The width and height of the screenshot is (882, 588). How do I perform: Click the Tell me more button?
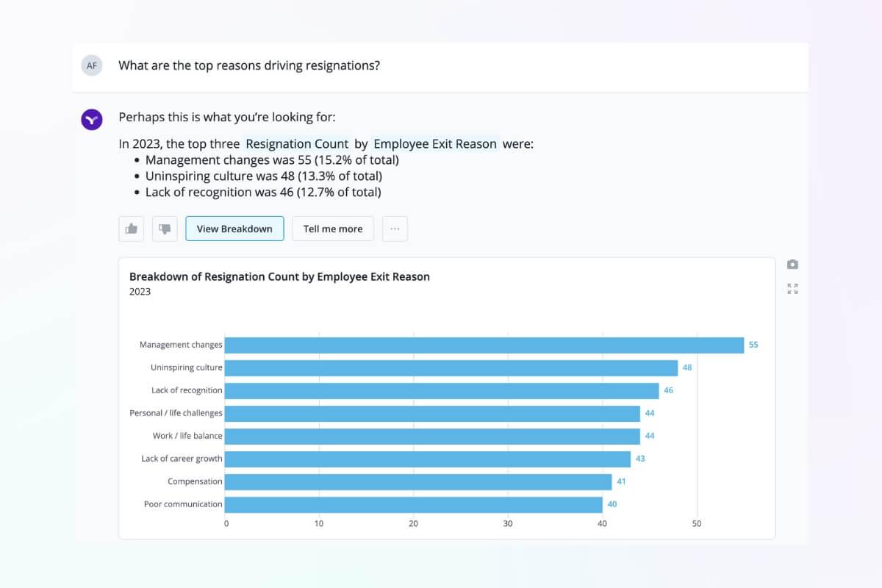[x=333, y=229]
